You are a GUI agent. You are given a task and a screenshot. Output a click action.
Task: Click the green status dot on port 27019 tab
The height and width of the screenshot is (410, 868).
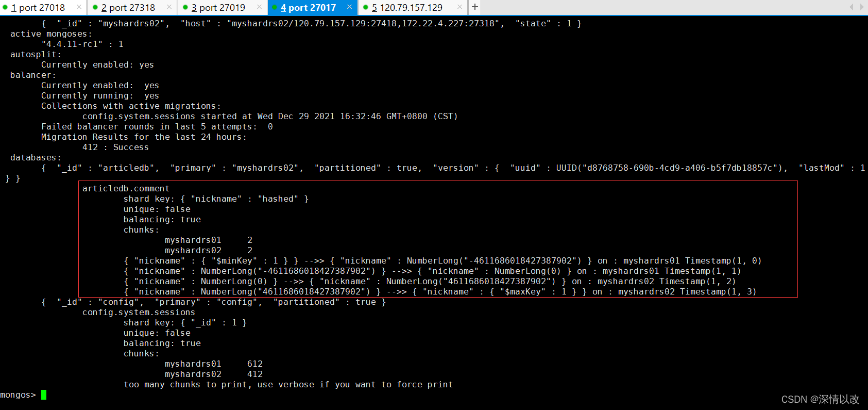(185, 7)
